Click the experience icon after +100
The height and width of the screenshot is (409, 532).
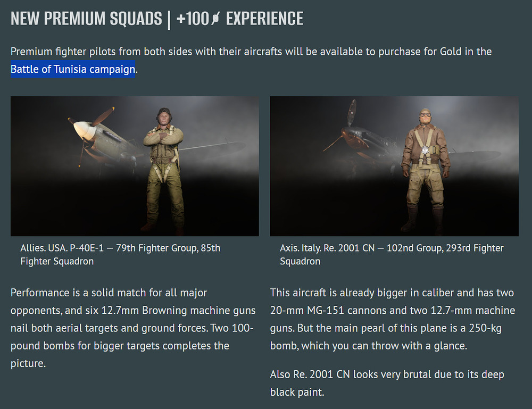tap(217, 19)
